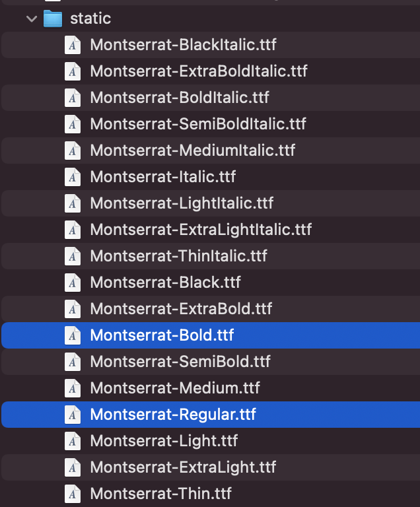This screenshot has height=507, width=420.
Task: Click the Montserrat-Regular.ttf file icon
Action: tap(73, 415)
